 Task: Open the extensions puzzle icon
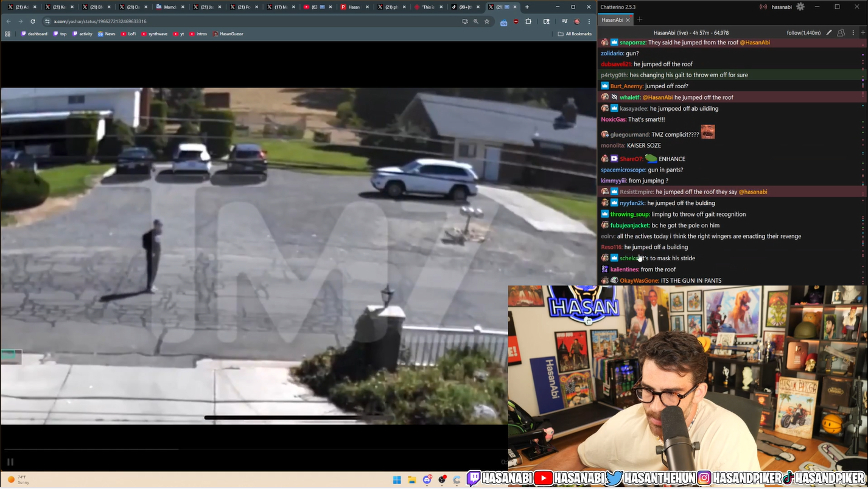click(x=528, y=21)
